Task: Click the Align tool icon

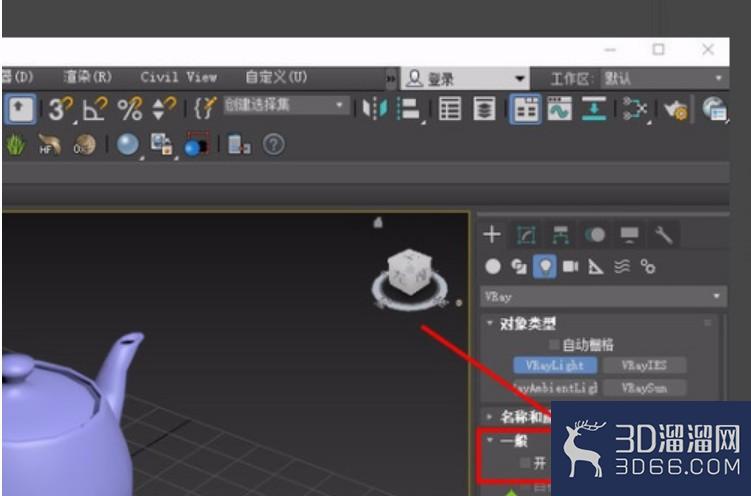Action: pos(409,109)
